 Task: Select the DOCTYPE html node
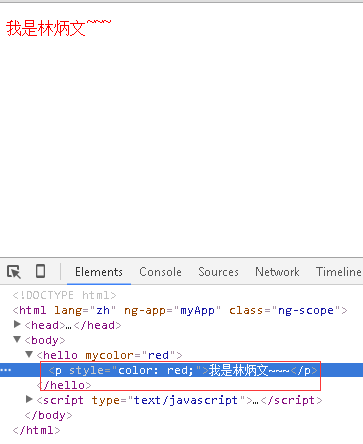(x=64, y=295)
